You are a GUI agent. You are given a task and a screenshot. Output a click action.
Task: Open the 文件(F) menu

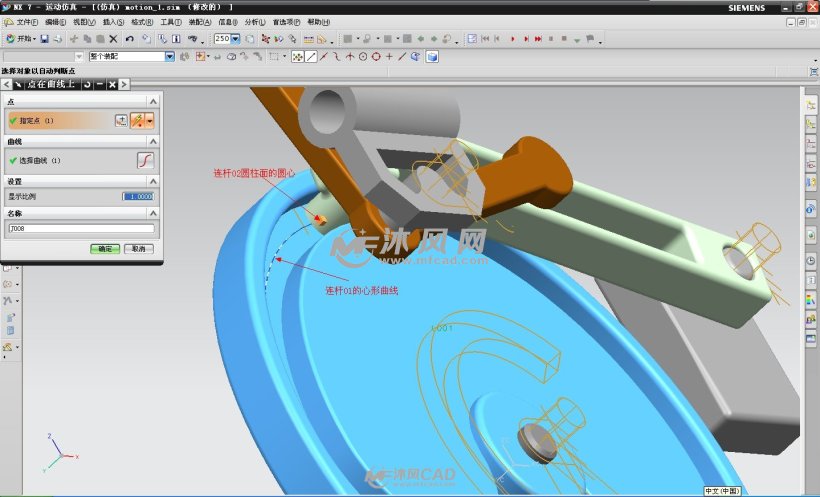tap(28, 22)
